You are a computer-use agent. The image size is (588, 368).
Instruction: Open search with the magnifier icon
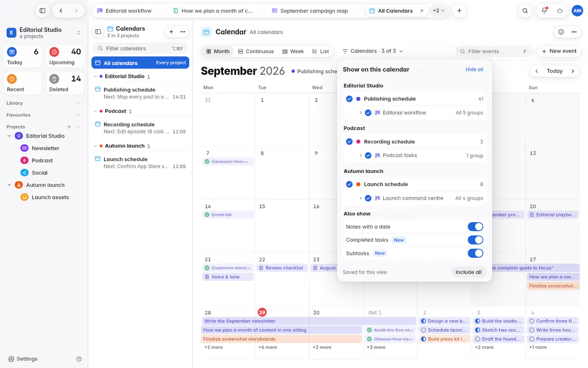525,11
